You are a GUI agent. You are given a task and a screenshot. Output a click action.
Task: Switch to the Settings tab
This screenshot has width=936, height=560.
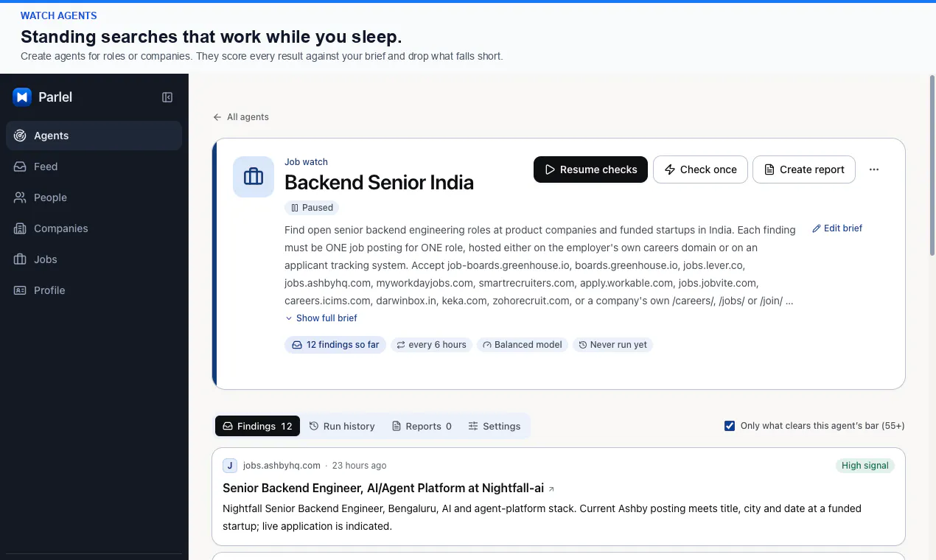point(495,426)
